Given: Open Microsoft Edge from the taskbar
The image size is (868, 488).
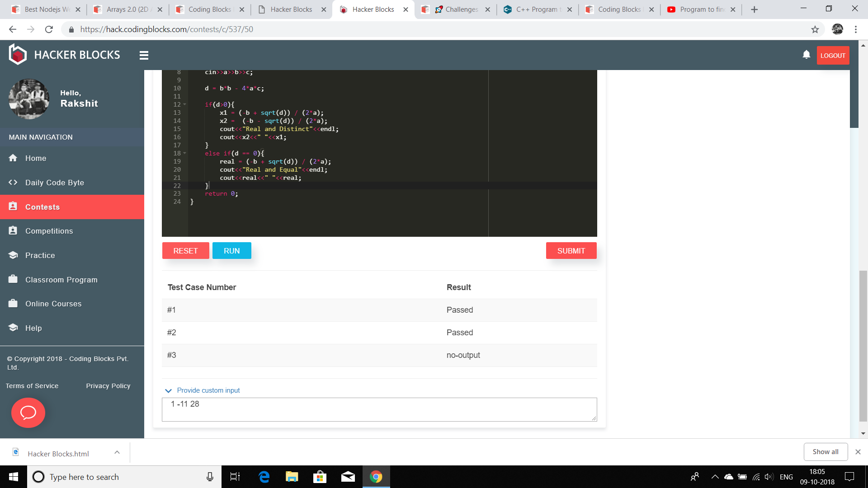Looking at the screenshot, I should click(264, 477).
